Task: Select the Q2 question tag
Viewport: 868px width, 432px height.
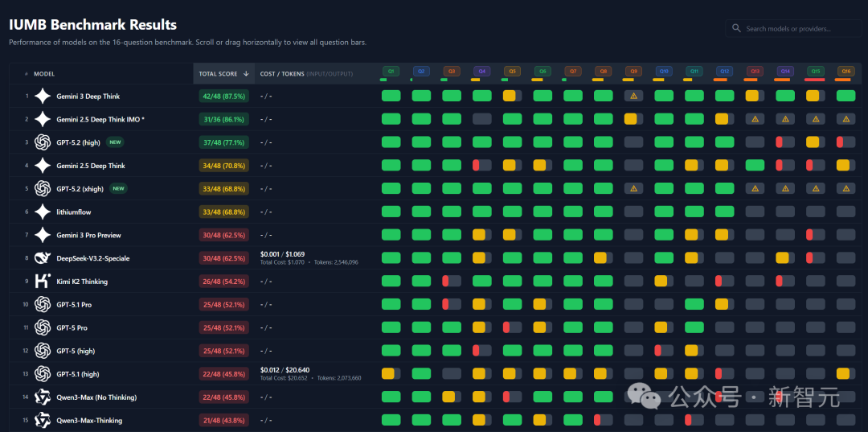Action: (421, 72)
